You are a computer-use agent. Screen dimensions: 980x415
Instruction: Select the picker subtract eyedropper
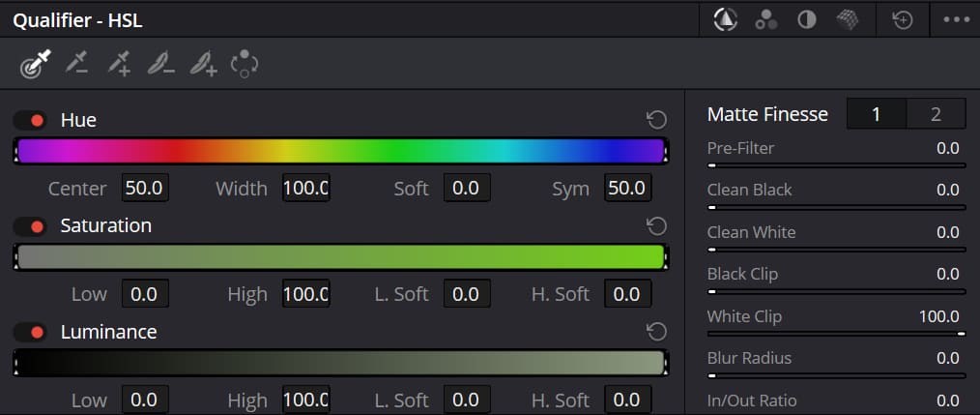pos(77,64)
